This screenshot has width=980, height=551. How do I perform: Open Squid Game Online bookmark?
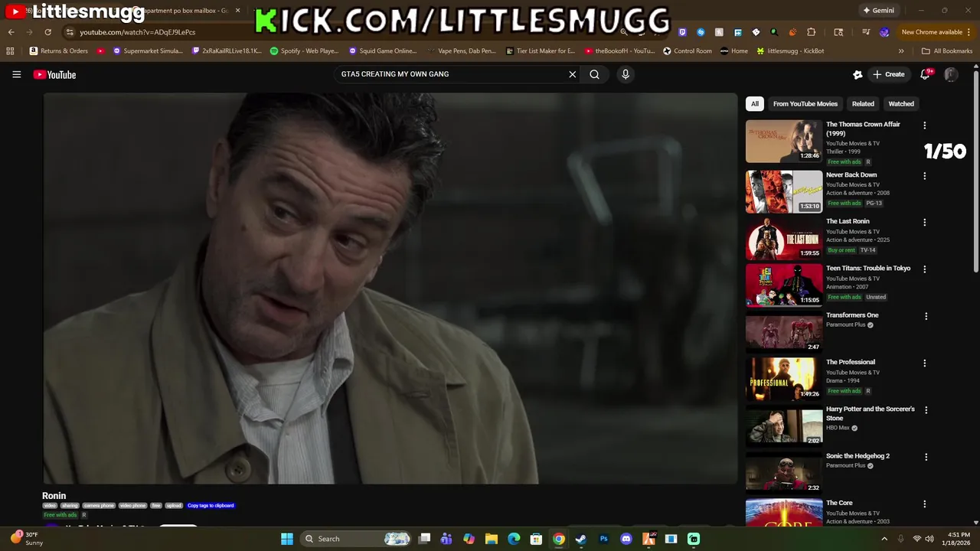point(383,51)
